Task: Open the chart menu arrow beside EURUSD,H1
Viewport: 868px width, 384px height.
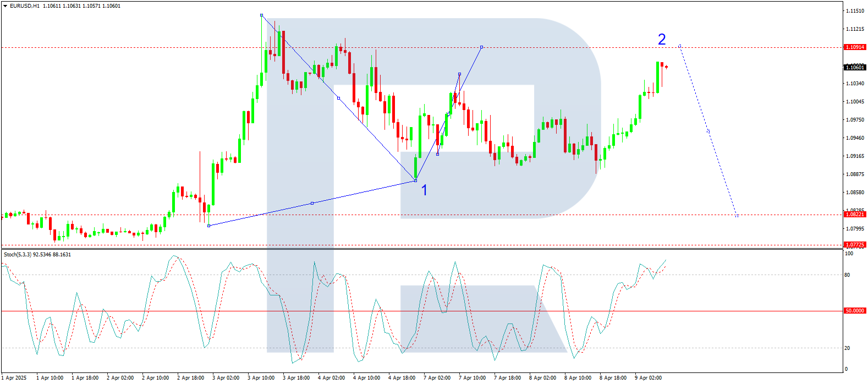Action: (x=6, y=6)
